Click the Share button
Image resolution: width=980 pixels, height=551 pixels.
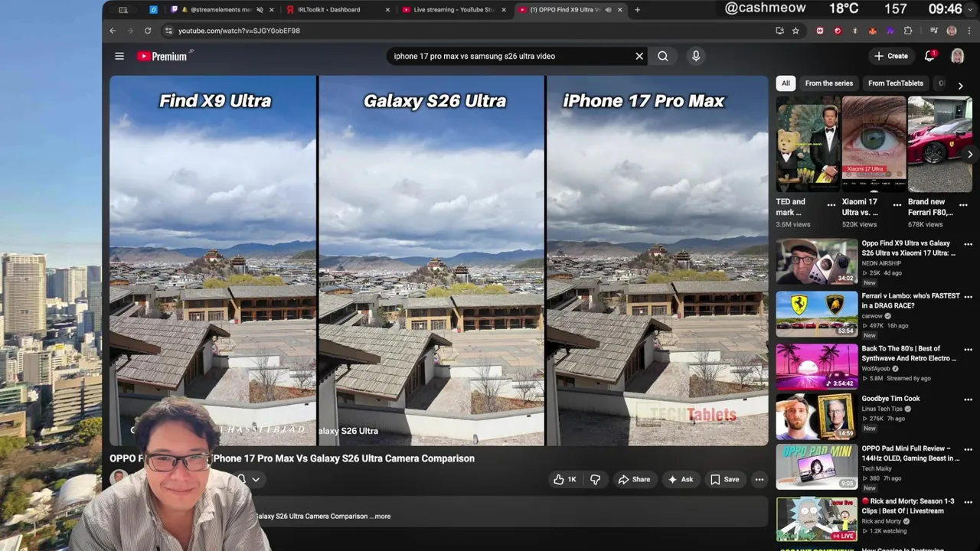(634, 479)
